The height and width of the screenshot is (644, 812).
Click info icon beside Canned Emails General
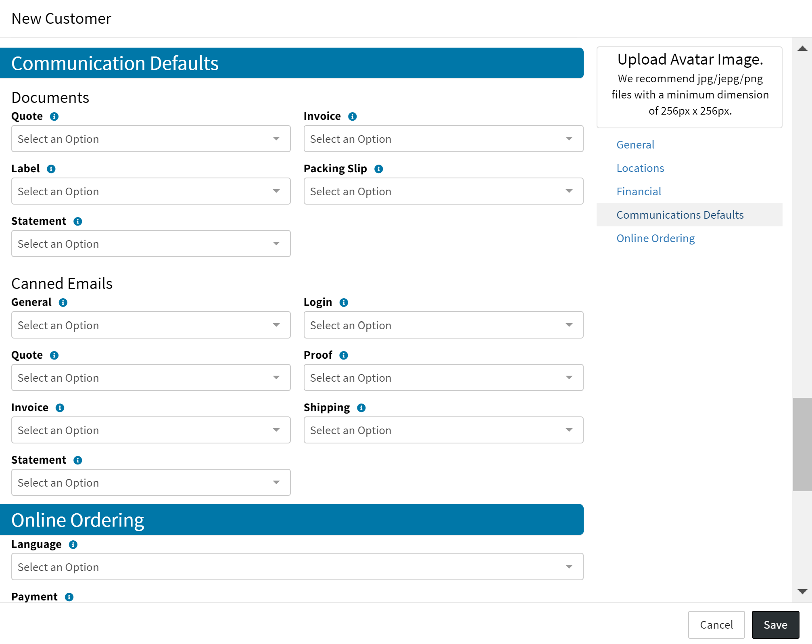pos(63,303)
